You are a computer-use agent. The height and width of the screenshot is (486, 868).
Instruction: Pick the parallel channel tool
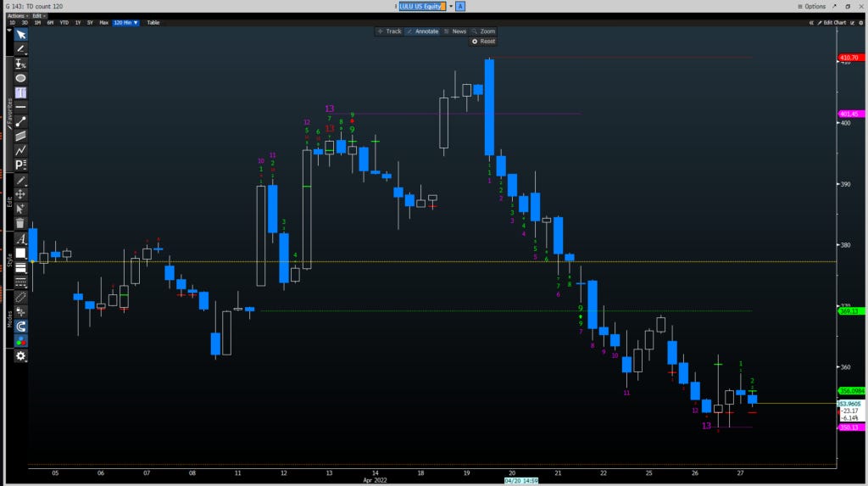coord(20,136)
